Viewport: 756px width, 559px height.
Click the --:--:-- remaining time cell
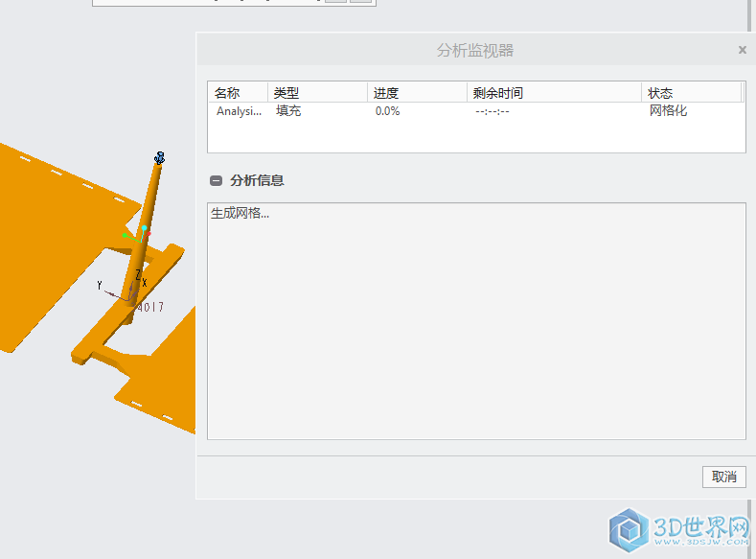pos(492,111)
